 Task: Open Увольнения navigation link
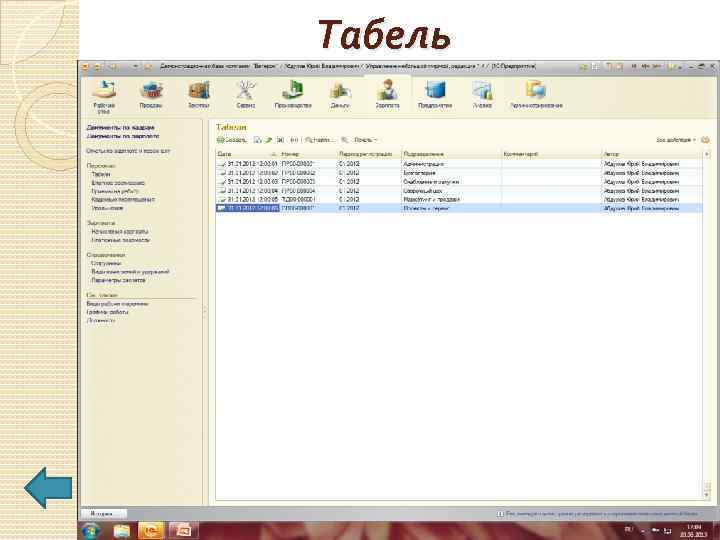point(107,208)
